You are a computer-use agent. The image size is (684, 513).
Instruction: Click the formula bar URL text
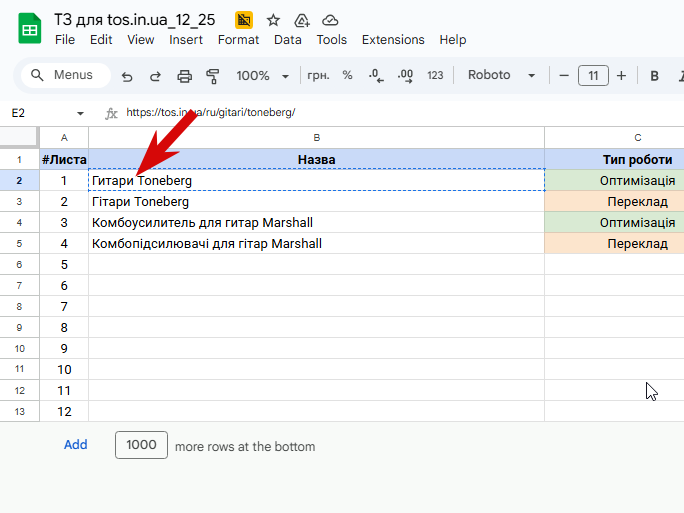[211, 113]
